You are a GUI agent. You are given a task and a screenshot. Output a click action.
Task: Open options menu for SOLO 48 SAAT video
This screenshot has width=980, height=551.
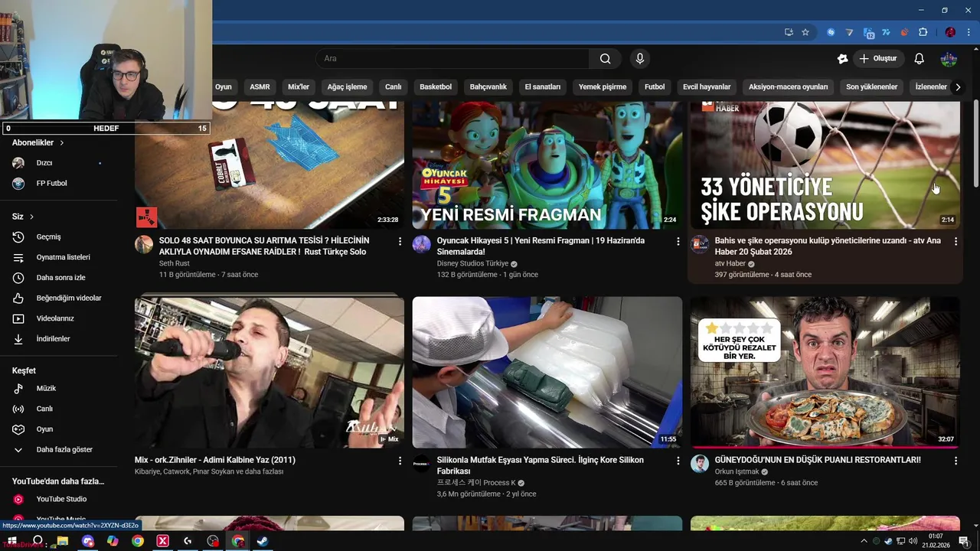pos(400,242)
